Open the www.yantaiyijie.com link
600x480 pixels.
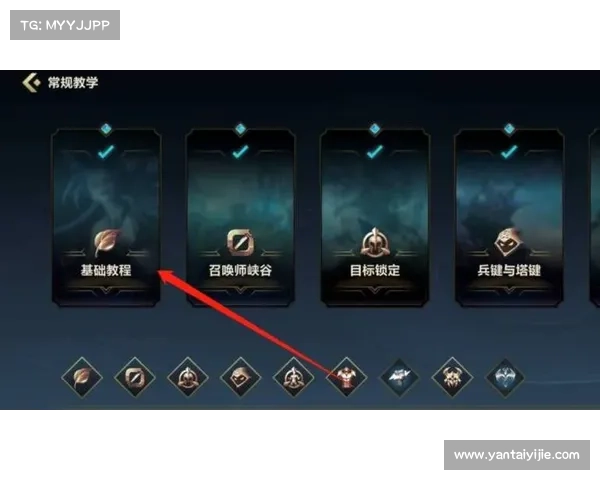(517, 455)
